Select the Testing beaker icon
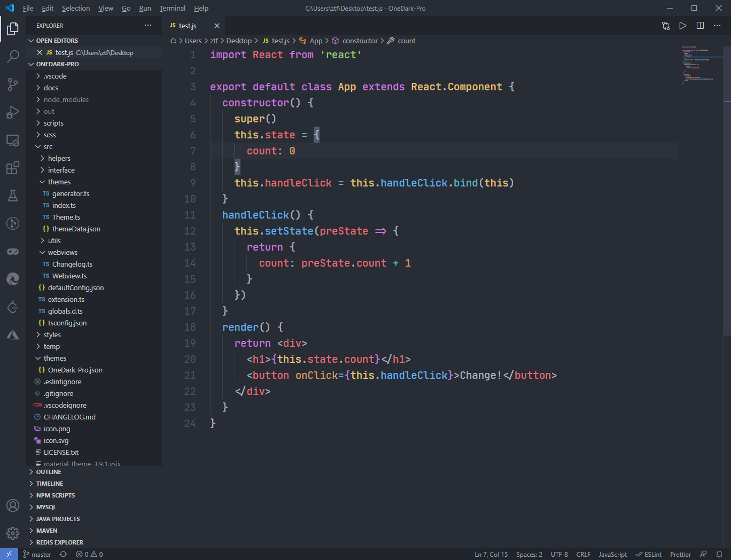This screenshot has height=560, width=731. click(13, 196)
